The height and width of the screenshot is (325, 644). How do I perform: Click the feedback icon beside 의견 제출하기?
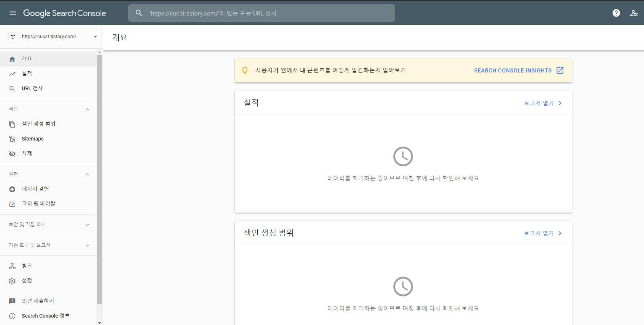point(12,301)
